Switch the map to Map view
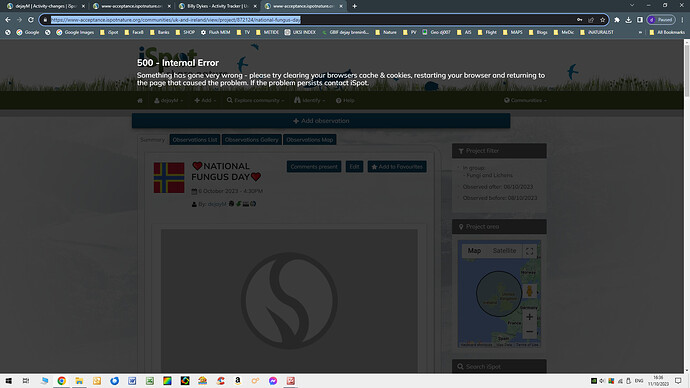This screenshot has width=690, height=388. [474, 251]
